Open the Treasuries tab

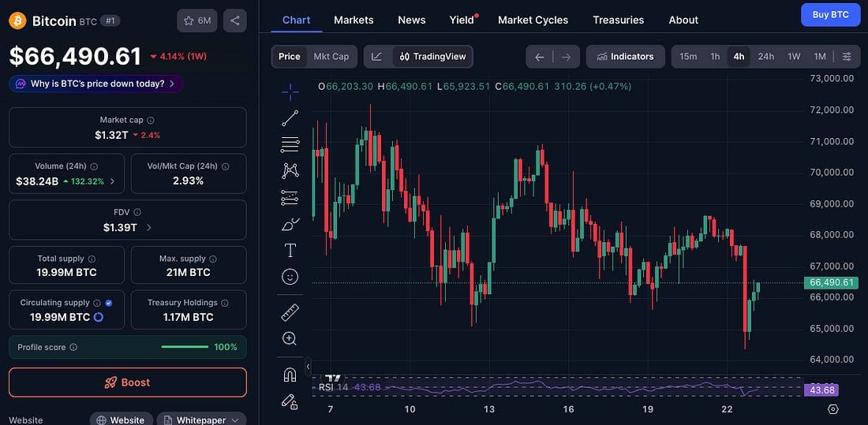(x=619, y=20)
